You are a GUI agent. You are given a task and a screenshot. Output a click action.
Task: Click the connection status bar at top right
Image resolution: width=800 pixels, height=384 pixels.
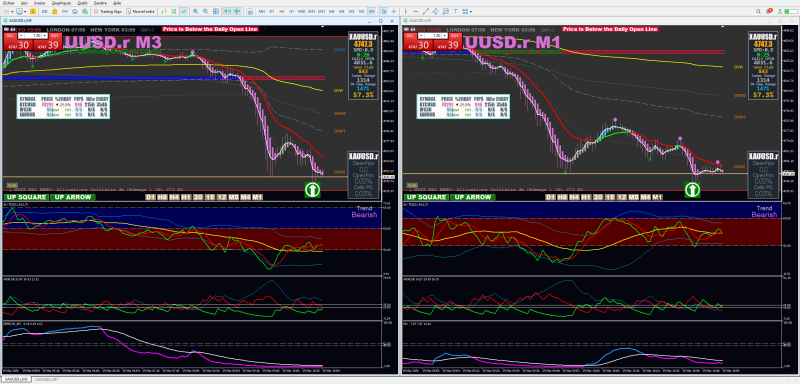(791, 11)
